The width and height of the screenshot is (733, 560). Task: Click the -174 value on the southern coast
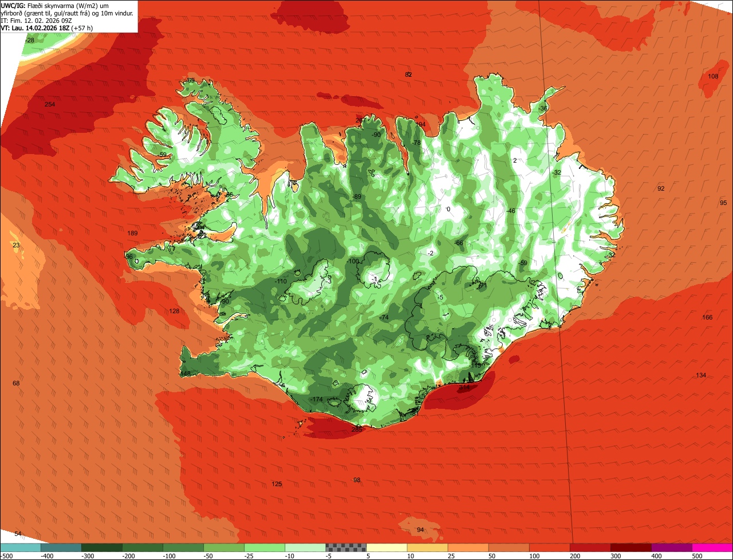(316, 399)
